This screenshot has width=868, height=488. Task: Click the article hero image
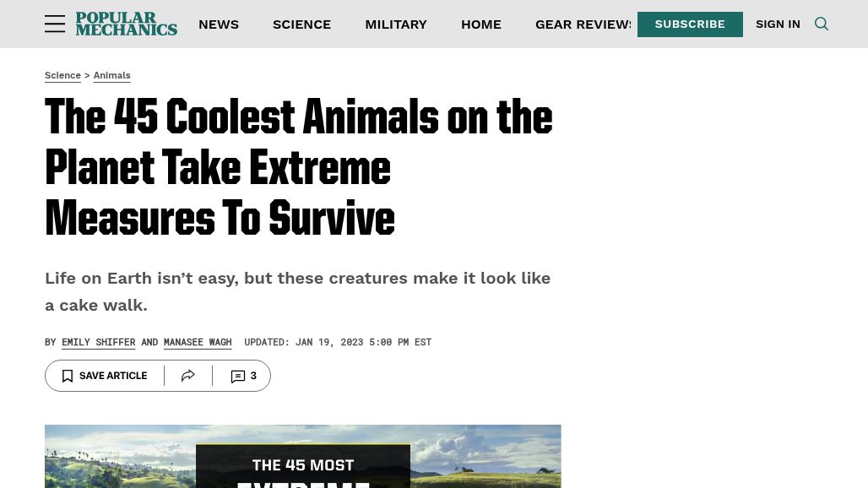302,456
